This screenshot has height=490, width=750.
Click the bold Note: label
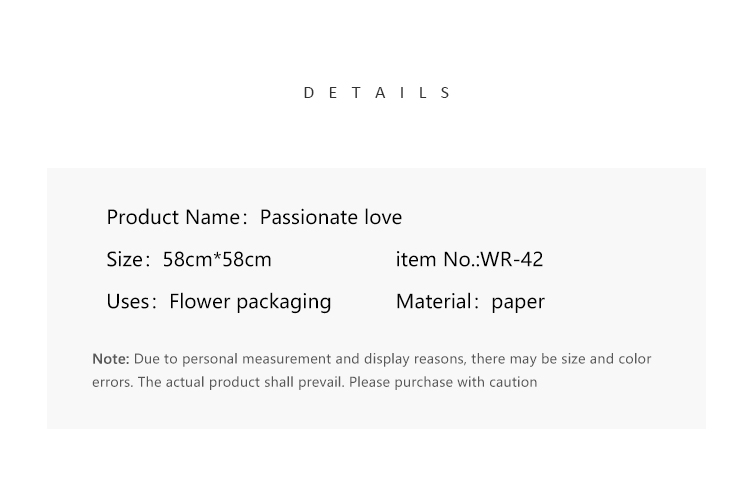click(110, 359)
